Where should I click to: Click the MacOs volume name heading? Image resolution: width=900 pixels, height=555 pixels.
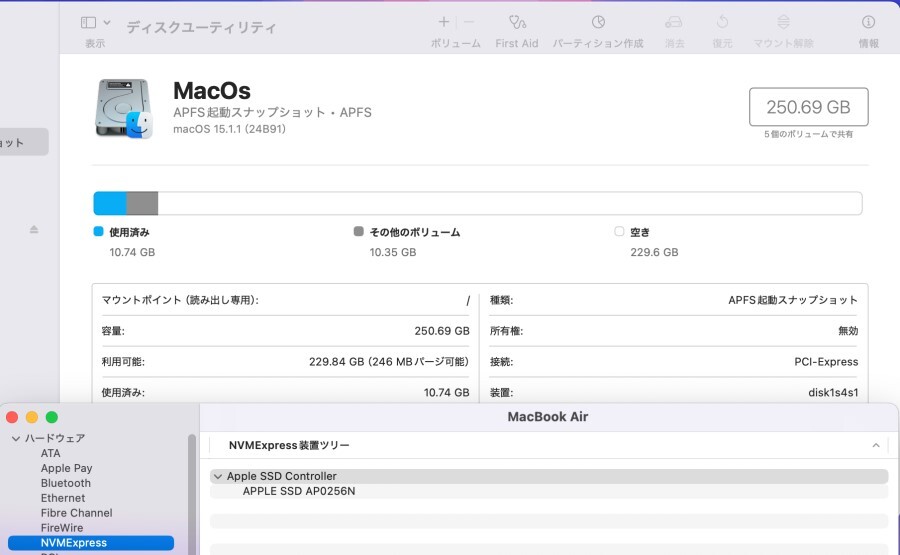point(212,91)
